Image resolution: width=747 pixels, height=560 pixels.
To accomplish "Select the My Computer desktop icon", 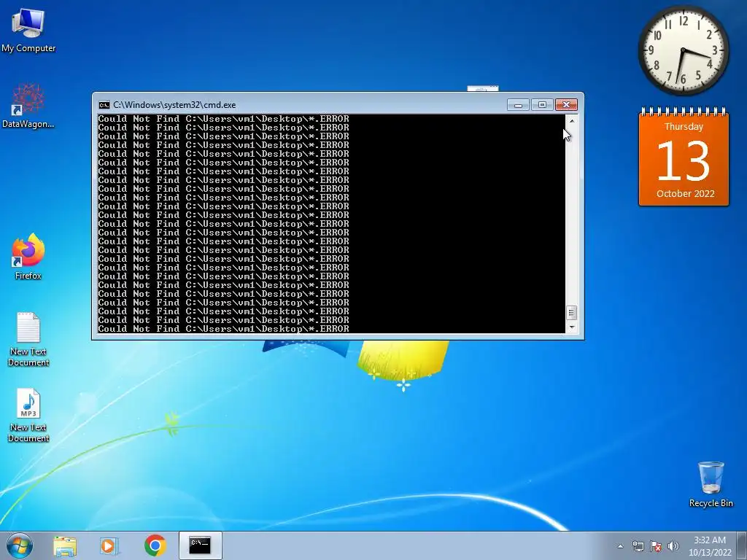I will point(28,31).
